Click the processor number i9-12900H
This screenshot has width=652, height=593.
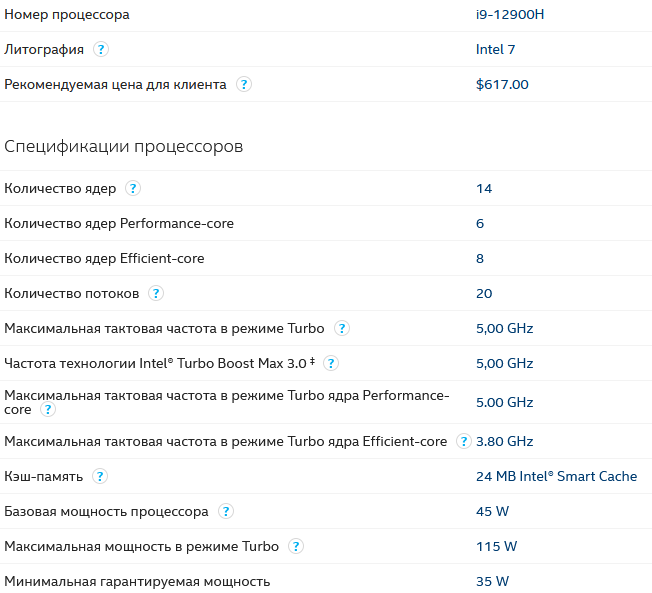508,14
